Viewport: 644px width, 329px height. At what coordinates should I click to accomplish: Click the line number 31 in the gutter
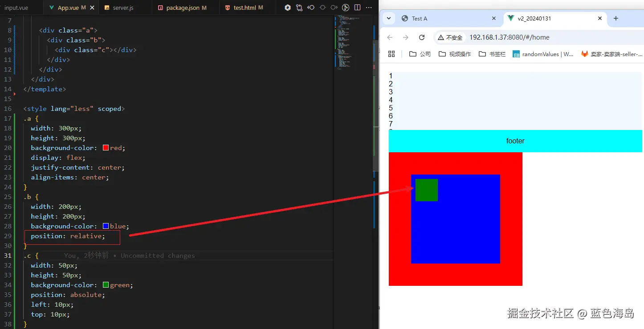point(8,256)
